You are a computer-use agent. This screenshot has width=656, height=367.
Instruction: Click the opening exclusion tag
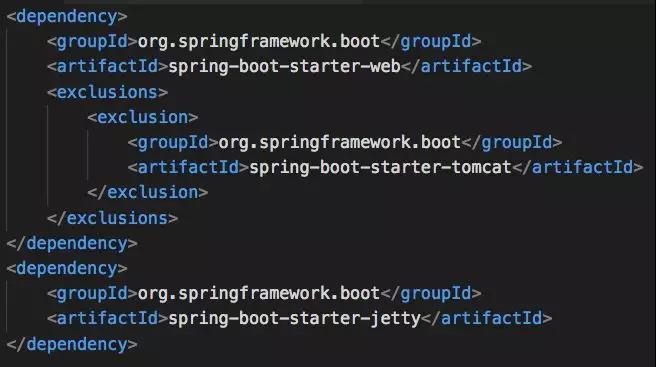point(143,117)
